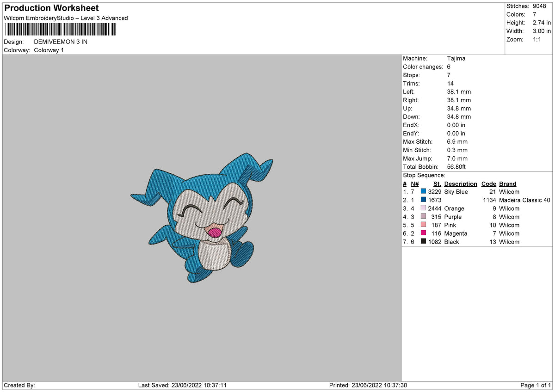Image resolution: width=555 pixels, height=392 pixels.
Task: Click the Page 1 of 1 footer text
Action: (x=536, y=386)
